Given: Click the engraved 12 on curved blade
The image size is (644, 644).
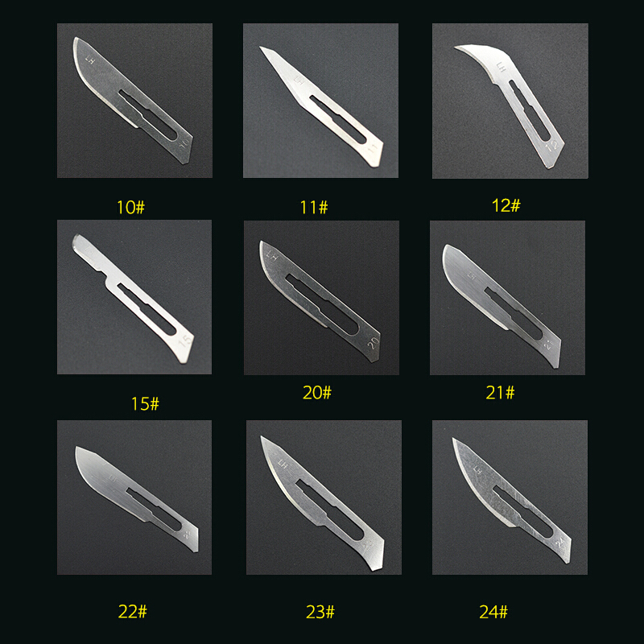Looking at the screenshot, I should tap(551, 145).
